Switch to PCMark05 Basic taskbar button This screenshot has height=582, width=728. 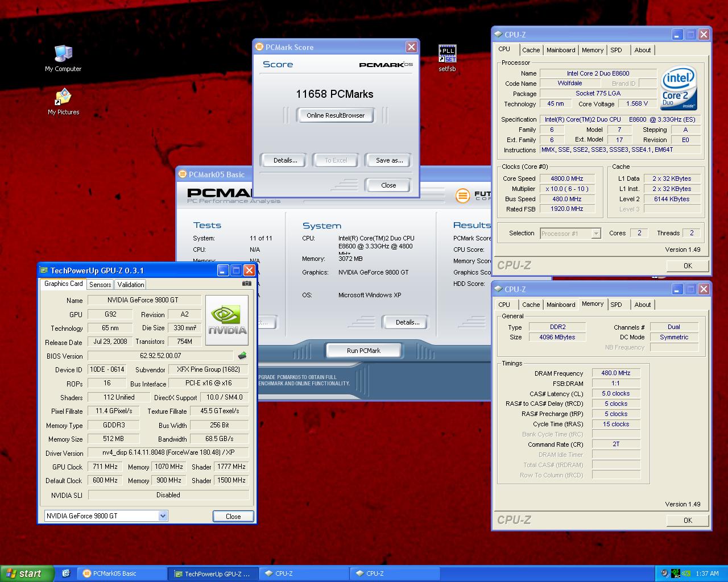[121, 573]
